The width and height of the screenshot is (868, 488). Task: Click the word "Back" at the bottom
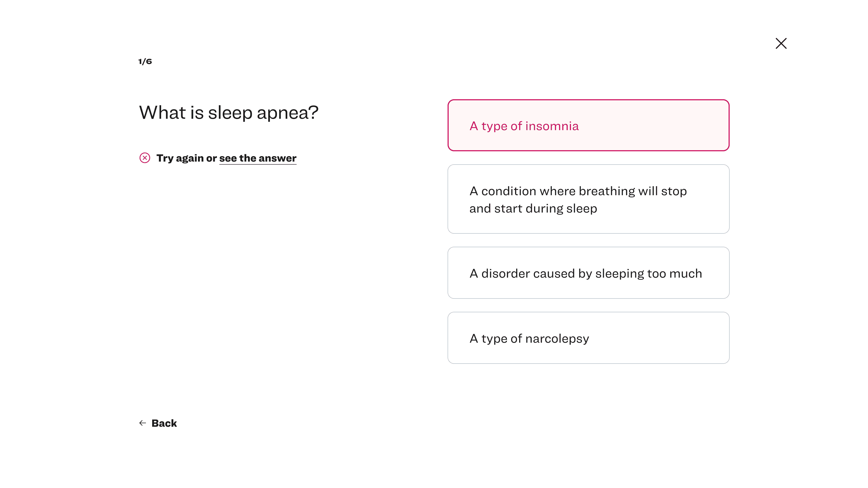(164, 423)
